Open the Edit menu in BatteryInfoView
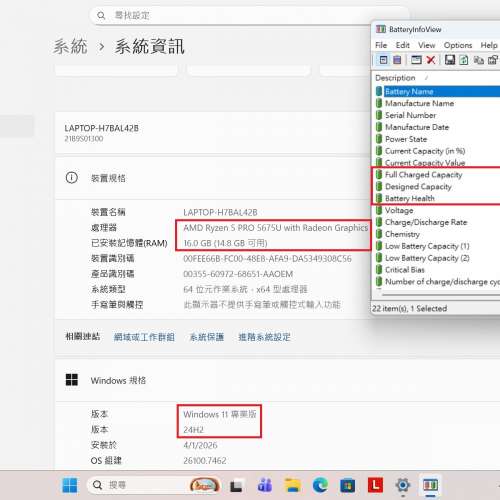The height and width of the screenshot is (500, 500). point(403,45)
